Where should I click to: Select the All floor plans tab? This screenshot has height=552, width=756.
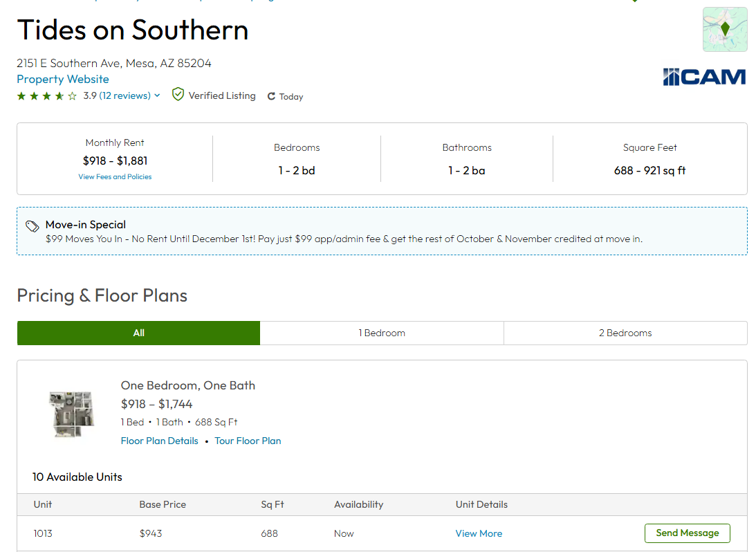point(138,333)
